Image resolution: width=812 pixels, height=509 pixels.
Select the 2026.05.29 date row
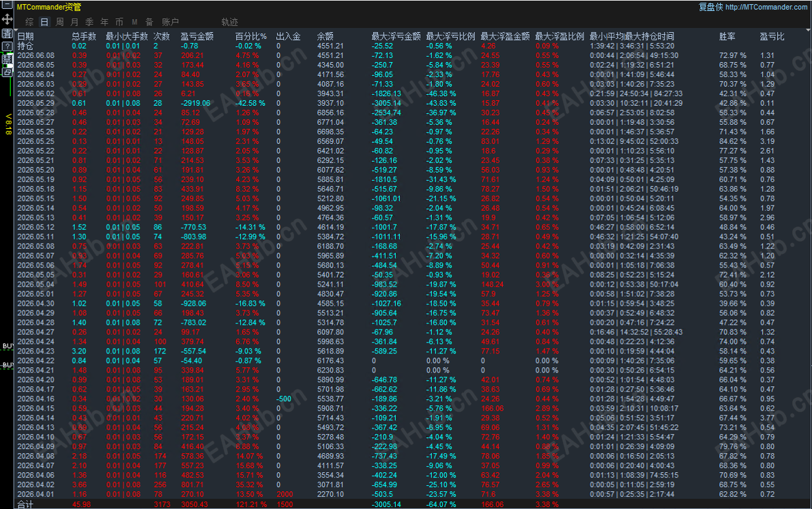[x=35, y=103]
